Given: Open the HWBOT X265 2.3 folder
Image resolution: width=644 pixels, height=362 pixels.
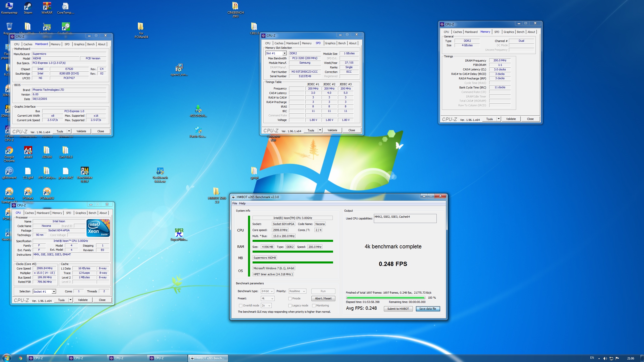Looking at the screenshot, I should coord(217,195).
